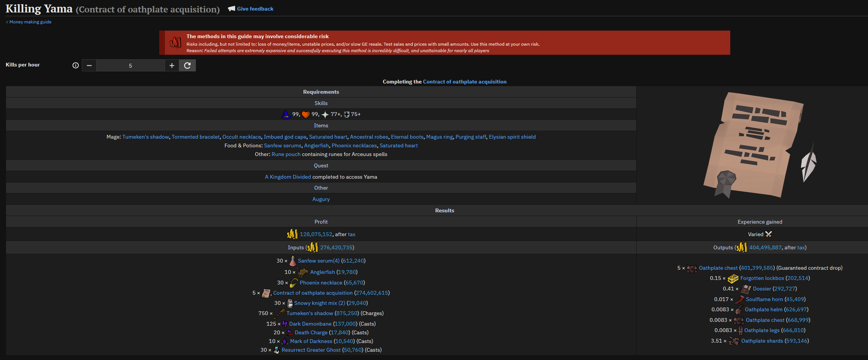Screen dimensions: 868x360
Task: Click the Requirements table header
Action: tap(321, 92)
